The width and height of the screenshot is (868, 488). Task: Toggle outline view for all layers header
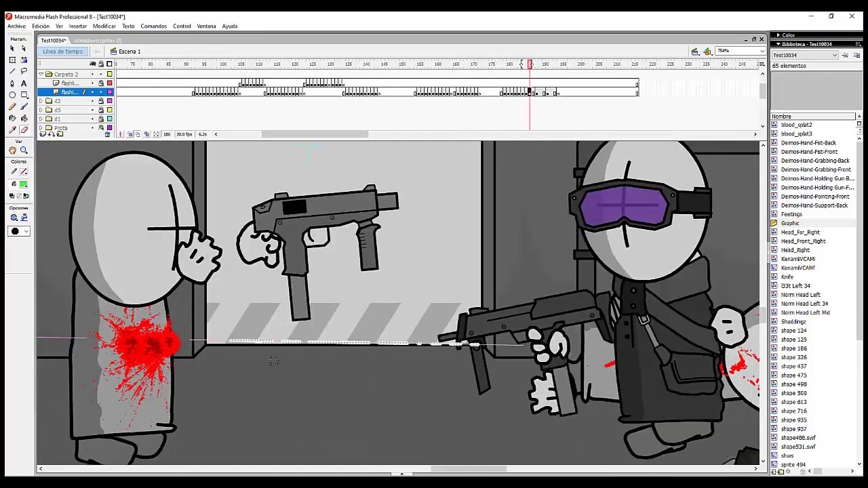[110, 64]
